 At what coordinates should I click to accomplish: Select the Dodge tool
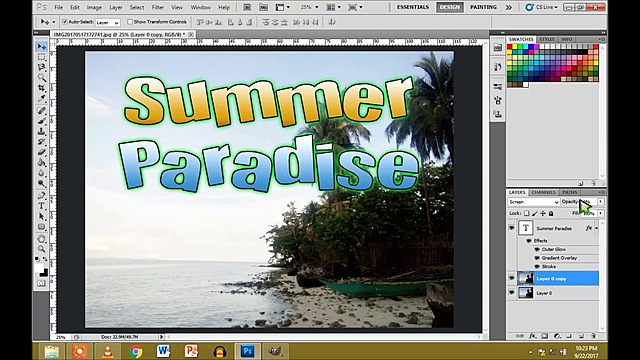(x=41, y=183)
